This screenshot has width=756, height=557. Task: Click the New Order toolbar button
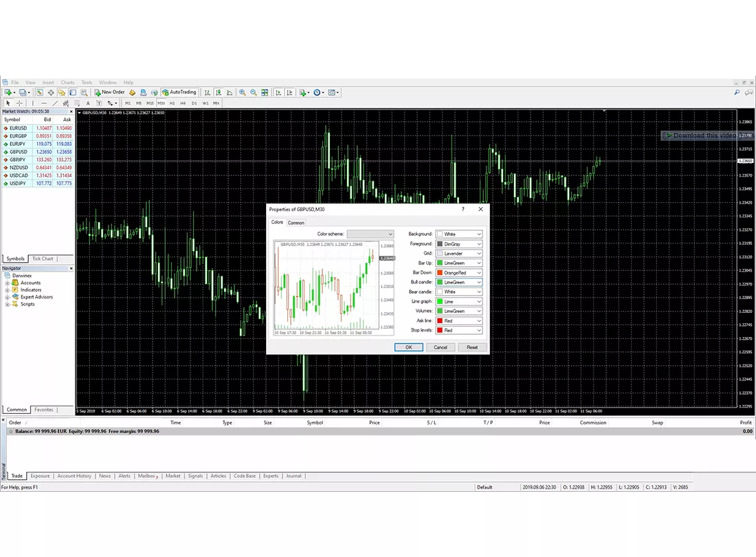109,93
